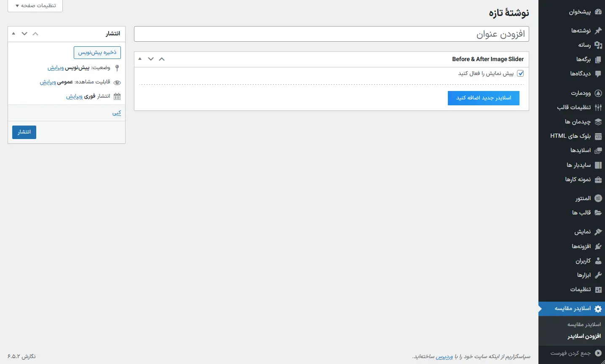Screen dimensions: 605x364
Task: Toggle the enable preview (پیش نمایش) checkbox
Action: (520, 73)
